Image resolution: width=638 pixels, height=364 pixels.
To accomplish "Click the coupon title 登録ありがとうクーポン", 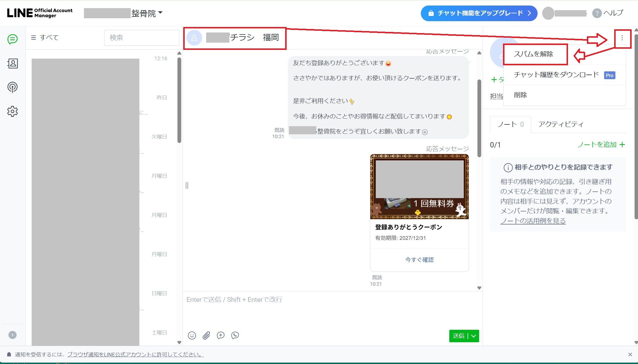I will [x=409, y=227].
